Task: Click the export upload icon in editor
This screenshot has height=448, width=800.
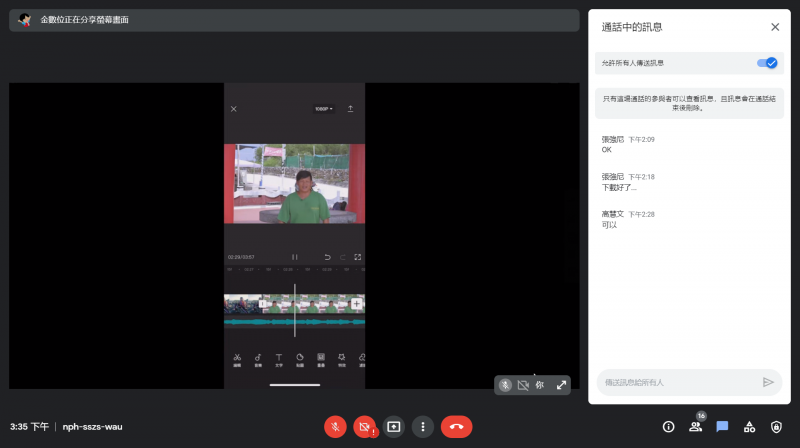Action: coord(351,108)
